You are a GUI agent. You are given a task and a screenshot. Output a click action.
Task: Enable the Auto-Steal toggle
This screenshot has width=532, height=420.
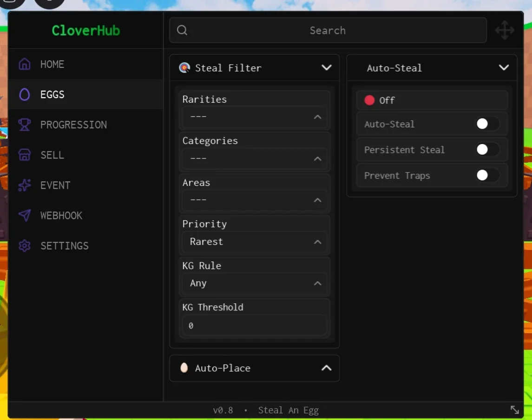click(487, 124)
